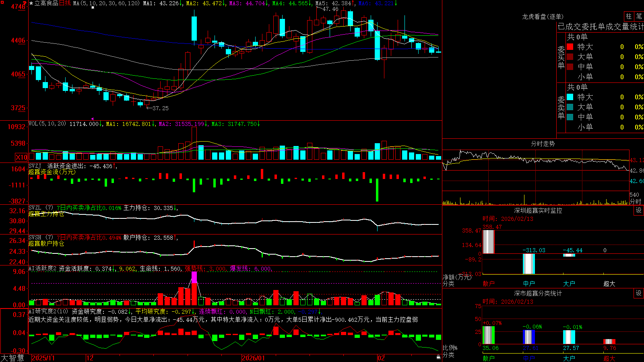Click the AI研究度2(10) indicator label
Screen dimensions: 644x362
pyautogui.click(x=48, y=311)
